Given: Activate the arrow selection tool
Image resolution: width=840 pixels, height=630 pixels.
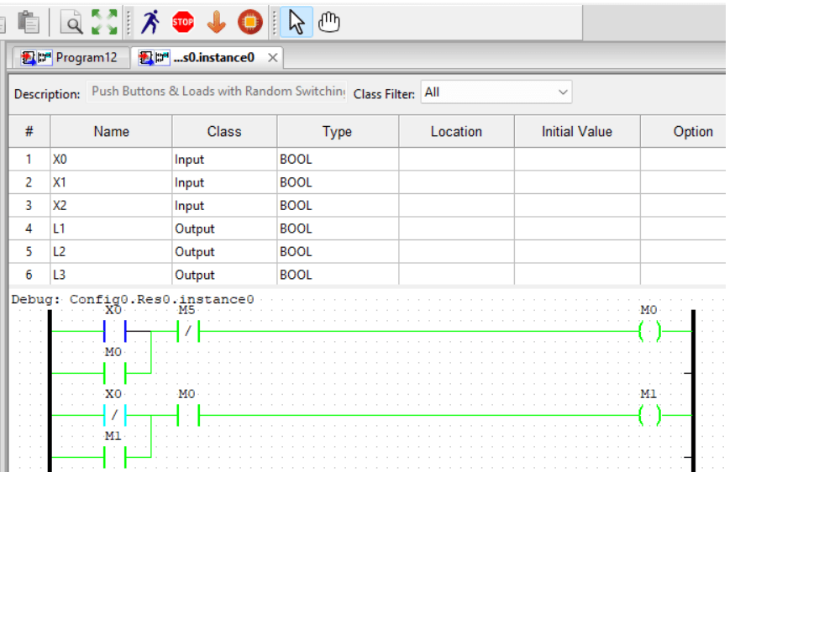Looking at the screenshot, I should coord(295,22).
